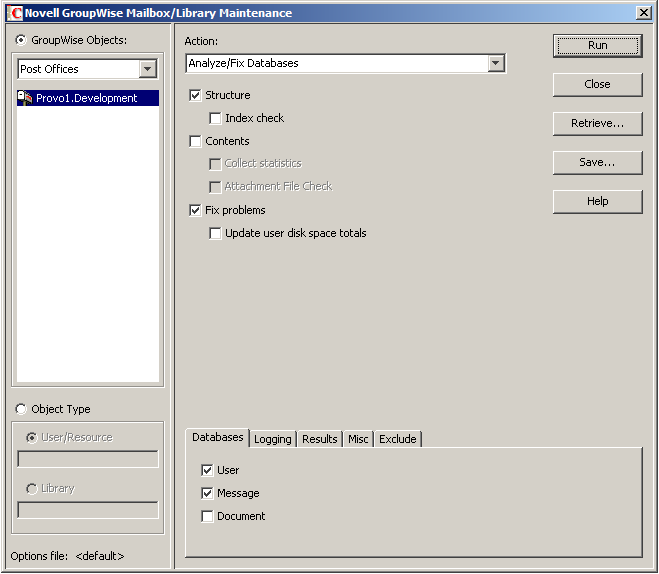This screenshot has height=574, width=659.
Task: Click the Retrieve... button
Action: click(x=597, y=124)
